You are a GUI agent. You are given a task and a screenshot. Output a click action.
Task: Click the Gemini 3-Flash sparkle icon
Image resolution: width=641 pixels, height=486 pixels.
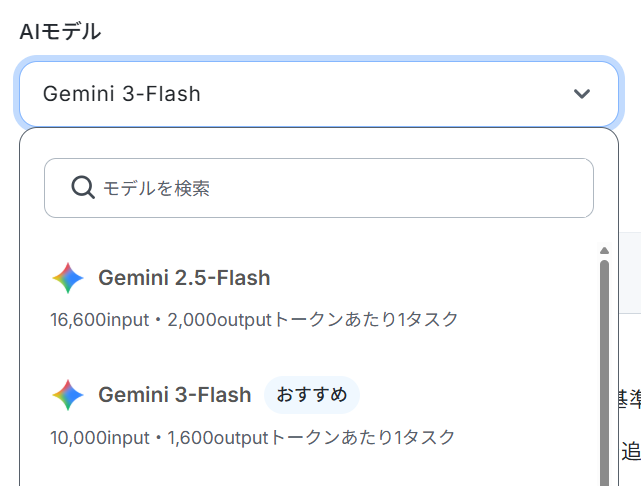tap(67, 395)
